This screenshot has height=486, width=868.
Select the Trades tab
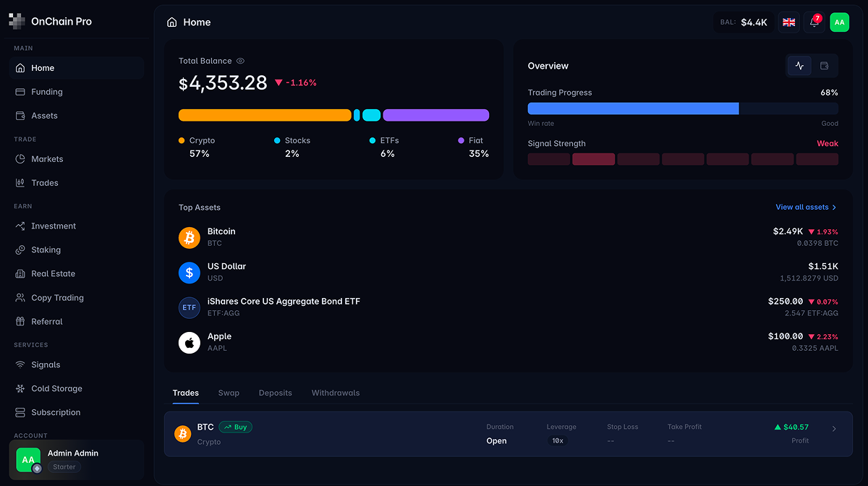186,393
